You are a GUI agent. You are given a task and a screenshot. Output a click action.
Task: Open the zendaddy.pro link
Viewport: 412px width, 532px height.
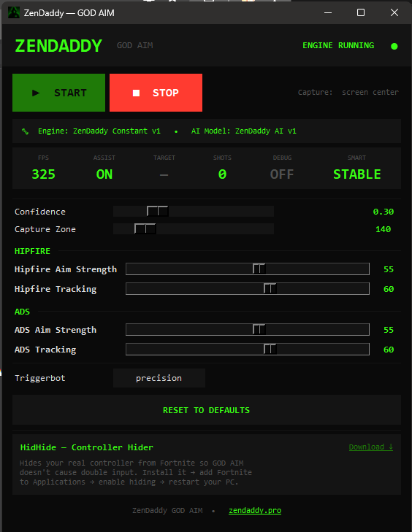tap(255, 510)
